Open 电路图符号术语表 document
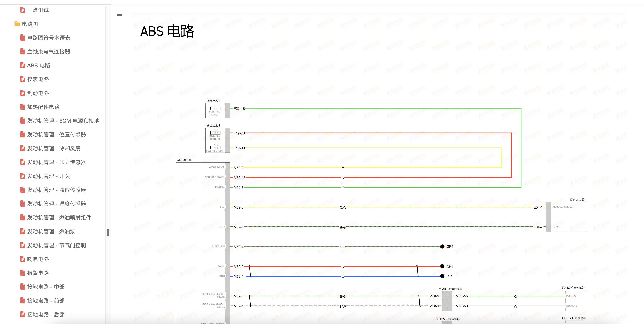644x324 pixels. [49, 38]
